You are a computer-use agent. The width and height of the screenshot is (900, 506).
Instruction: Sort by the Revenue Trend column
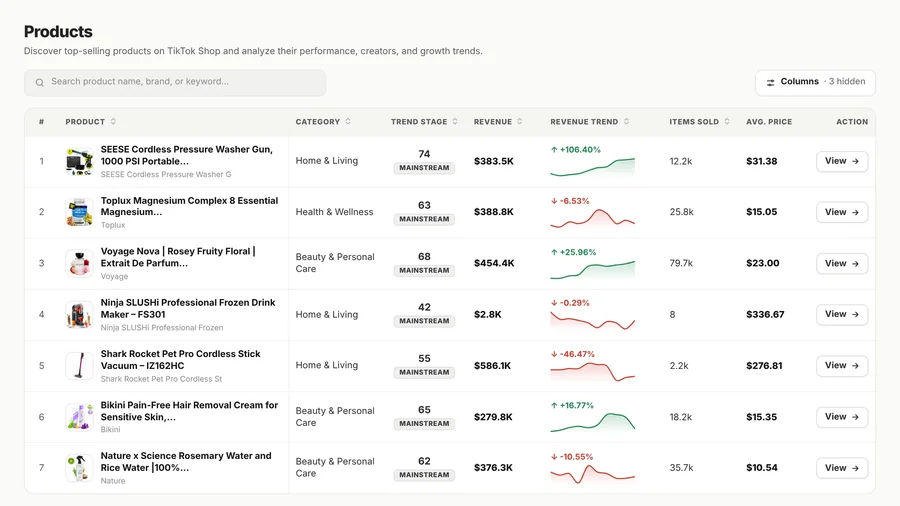589,122
